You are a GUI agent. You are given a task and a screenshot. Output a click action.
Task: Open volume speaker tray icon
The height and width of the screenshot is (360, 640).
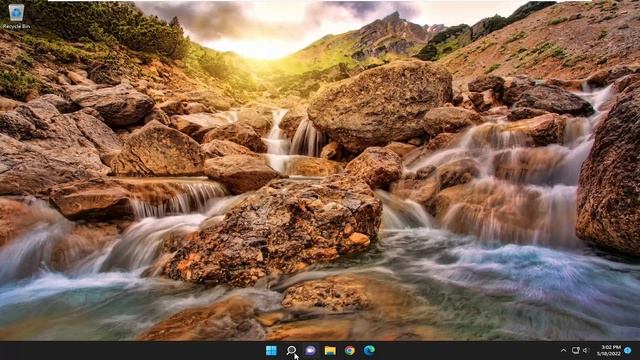[x=586, y=351]
